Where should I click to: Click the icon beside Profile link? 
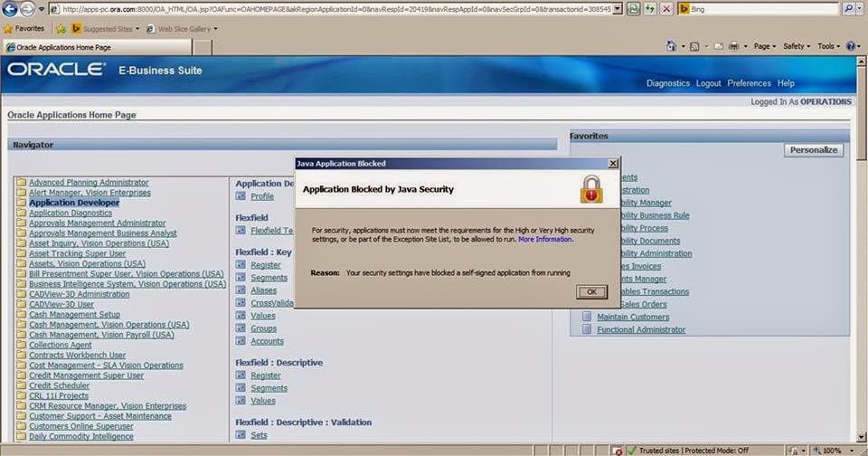tap(241, 196)
